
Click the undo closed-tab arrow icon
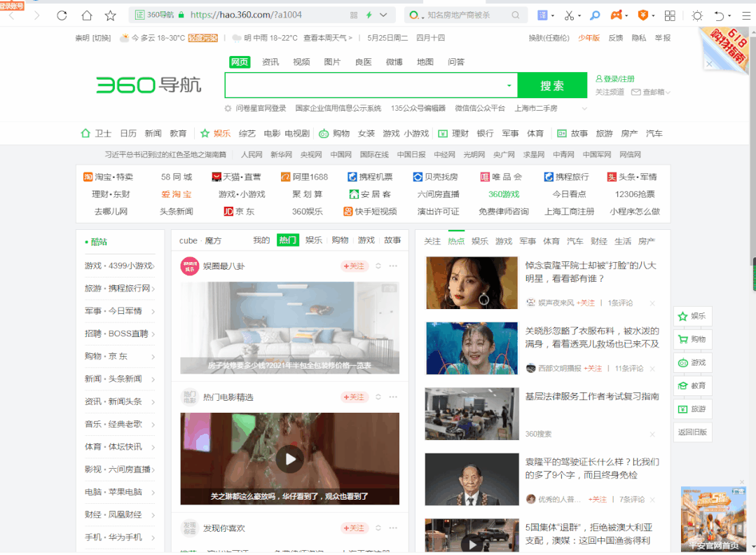719,15
